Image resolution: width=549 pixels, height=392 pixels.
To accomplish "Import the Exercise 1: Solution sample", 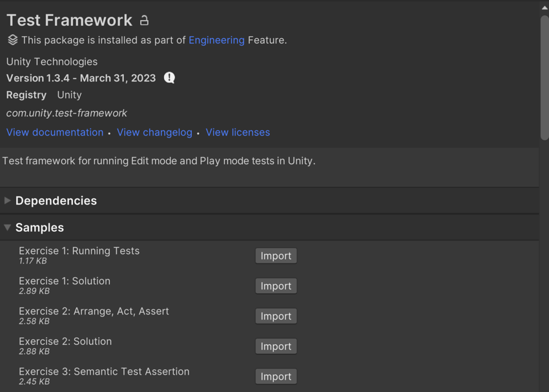I will coord(276,285).
